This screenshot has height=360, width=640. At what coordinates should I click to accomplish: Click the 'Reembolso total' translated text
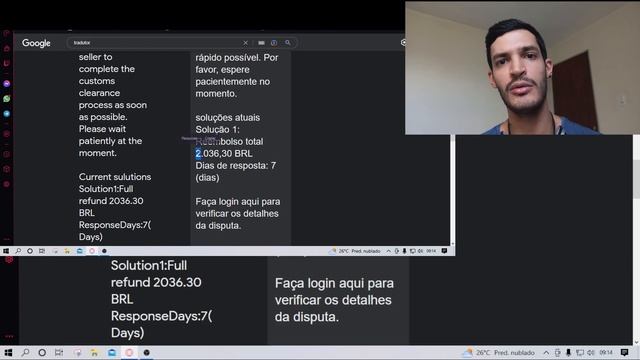tap(229, 142)
